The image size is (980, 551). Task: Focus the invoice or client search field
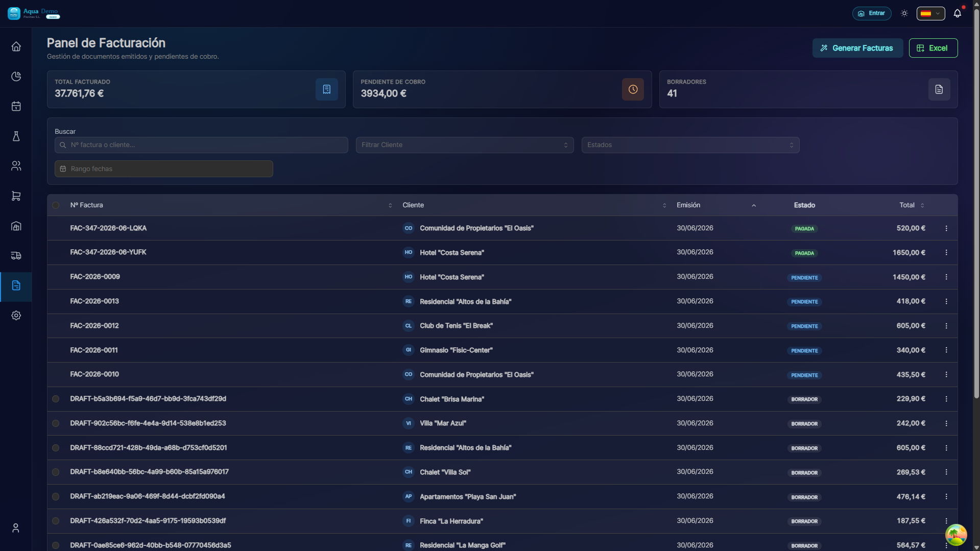(201, 145)
